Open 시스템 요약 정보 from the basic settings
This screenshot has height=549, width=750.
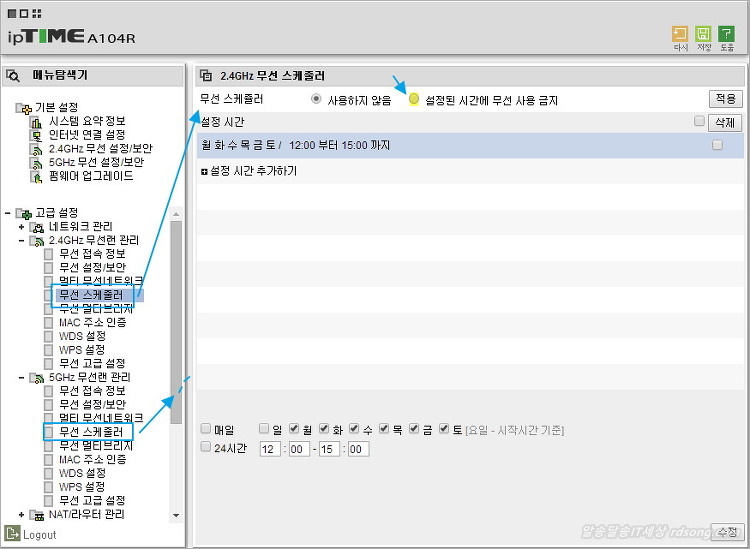[86, 121]
